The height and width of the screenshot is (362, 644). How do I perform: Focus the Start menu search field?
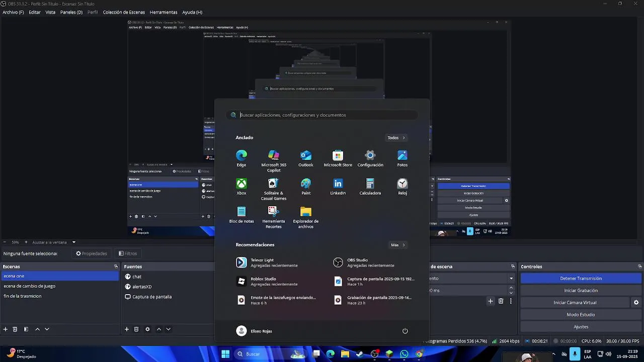click(322, 115)
